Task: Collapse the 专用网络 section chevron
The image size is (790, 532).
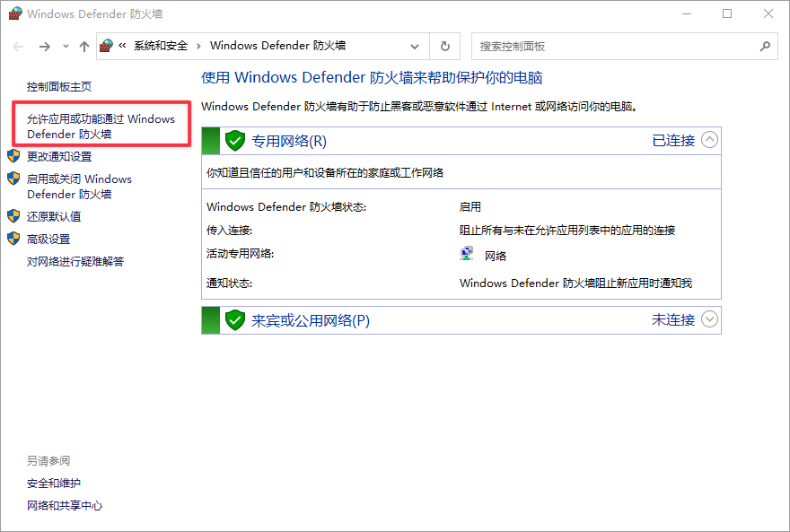Action: click(x=709, y=140)
